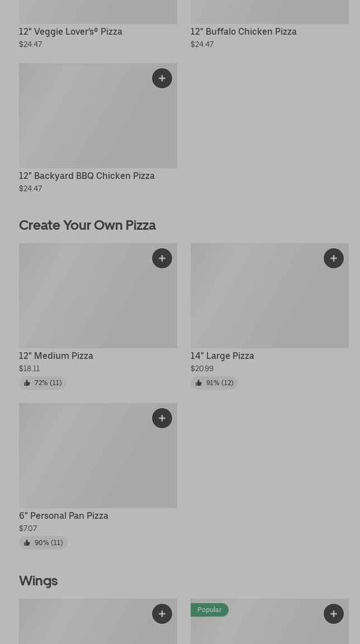Image resolution: width=360 pixels, height=644 pixels.
Task: Open 12" Backyard BBQ Chicken Pizza title
Action: point(87,176)
